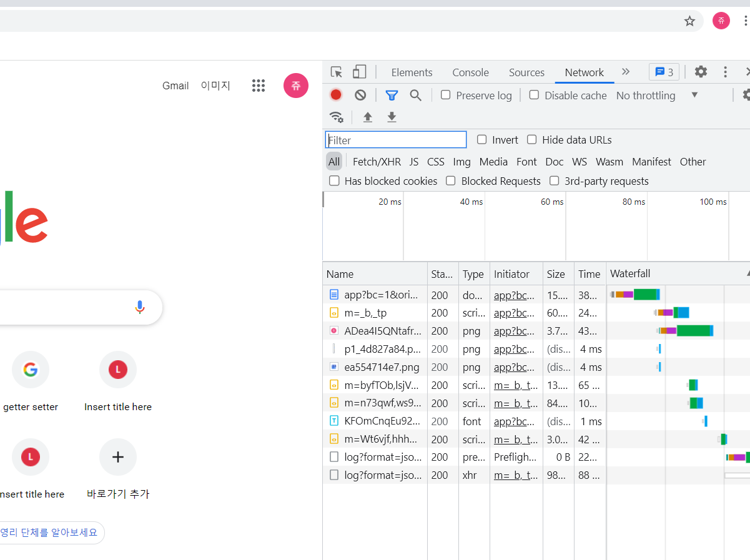The image size is (750, 560).
Task: Select the inspect element picker icon
Action: (x=337, y=72)
